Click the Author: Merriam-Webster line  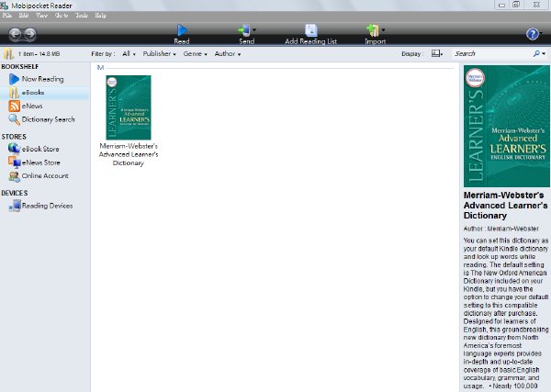pos(500,229)
